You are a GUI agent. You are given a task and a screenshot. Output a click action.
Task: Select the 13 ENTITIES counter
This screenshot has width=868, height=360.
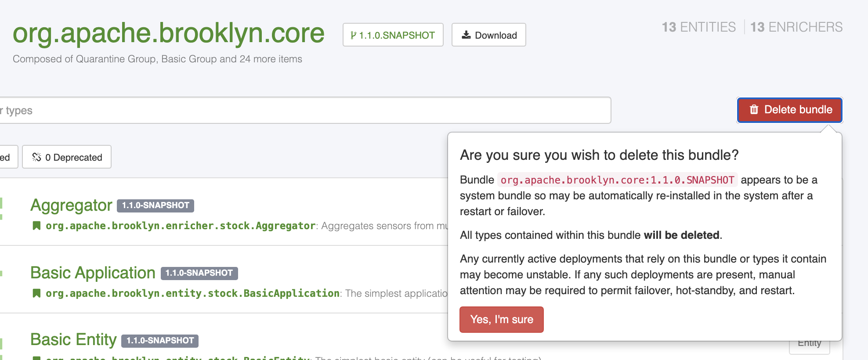point(698,27)
